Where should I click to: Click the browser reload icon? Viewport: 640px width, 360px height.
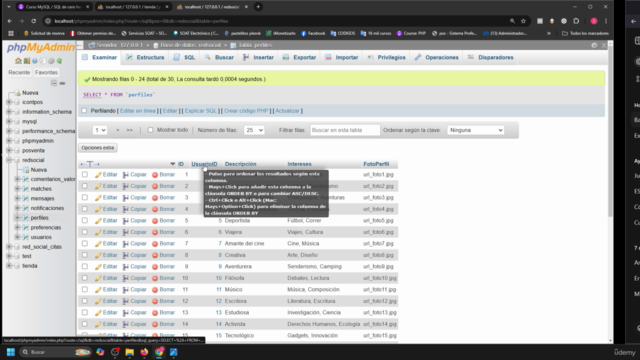click(33, 21)
